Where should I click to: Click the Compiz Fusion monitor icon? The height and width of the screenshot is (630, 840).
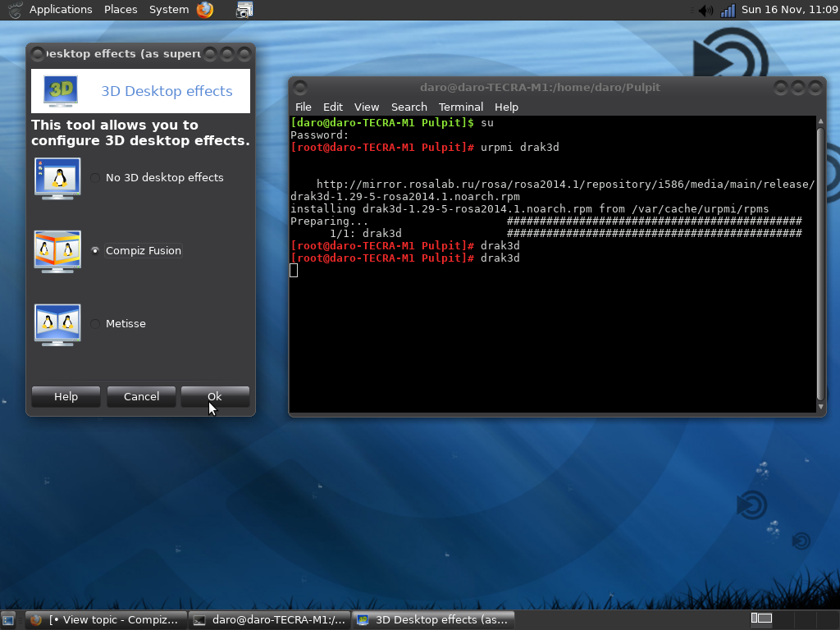point(57,251)
